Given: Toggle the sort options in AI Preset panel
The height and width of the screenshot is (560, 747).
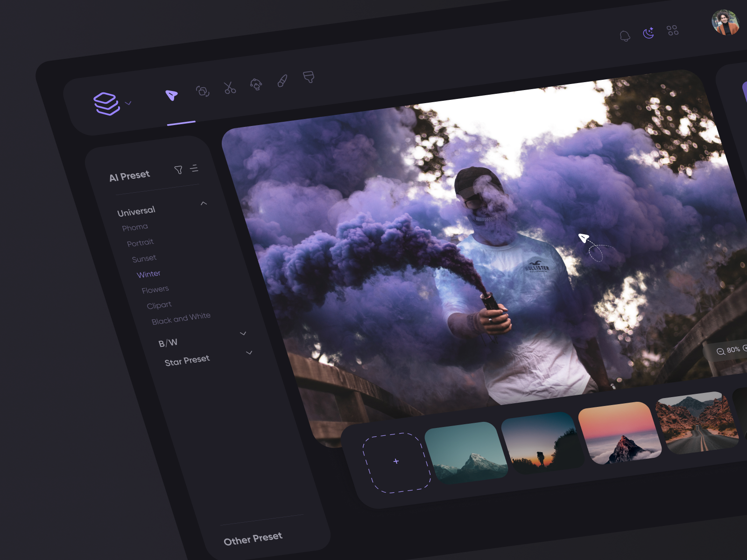Looking at the screenshot, I should [195, 168].
